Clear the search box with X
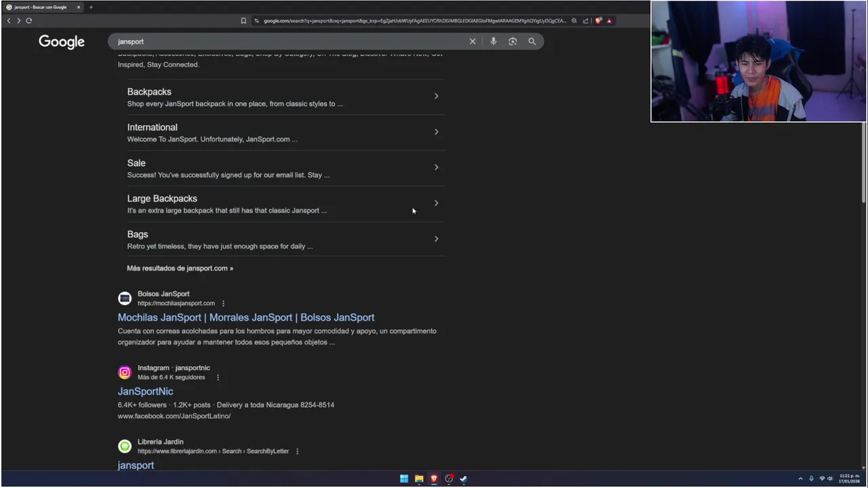Screen dimensions: 868x488 pos(473,41)
